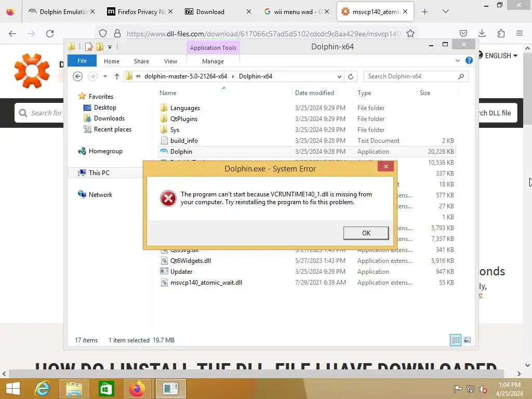Open a new Firefox tab
This screenshot has width=532, height=399.
pos(424,12)
